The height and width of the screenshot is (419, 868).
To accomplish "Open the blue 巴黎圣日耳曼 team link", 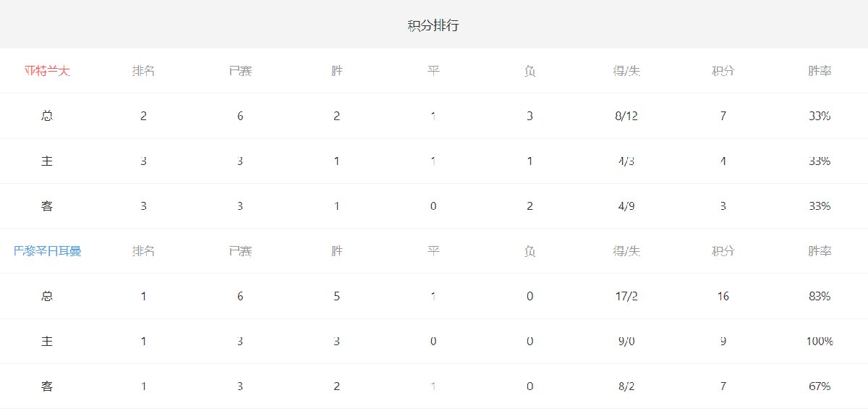I will pyautogui.click(x=47, y=251).
